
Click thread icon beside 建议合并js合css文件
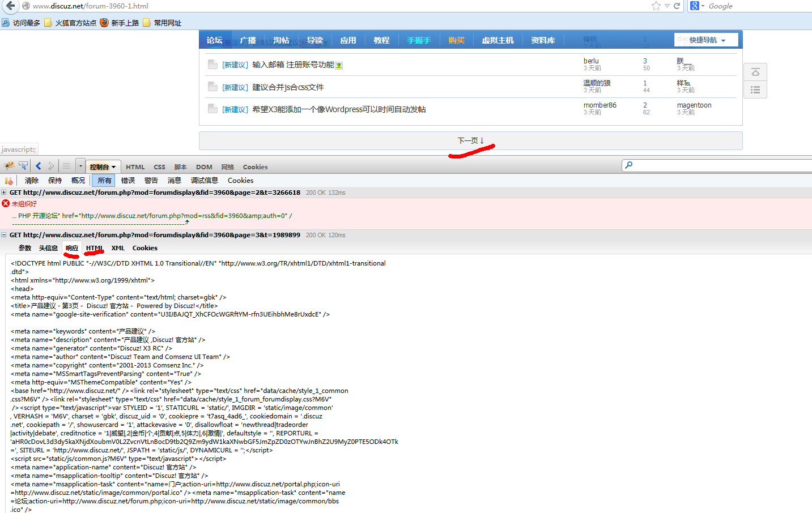tap(212, 86)
